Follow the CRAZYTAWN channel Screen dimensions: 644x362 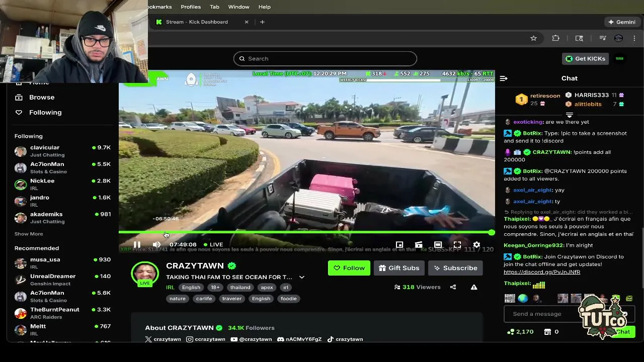[x=349, y=268]
